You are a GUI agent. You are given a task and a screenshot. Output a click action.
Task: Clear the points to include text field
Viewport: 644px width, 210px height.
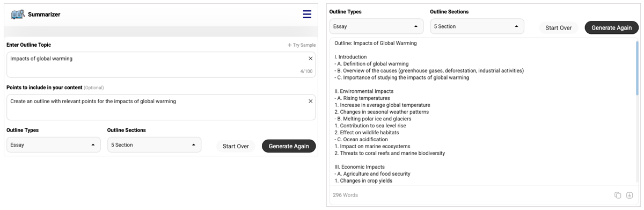(310, 101)
